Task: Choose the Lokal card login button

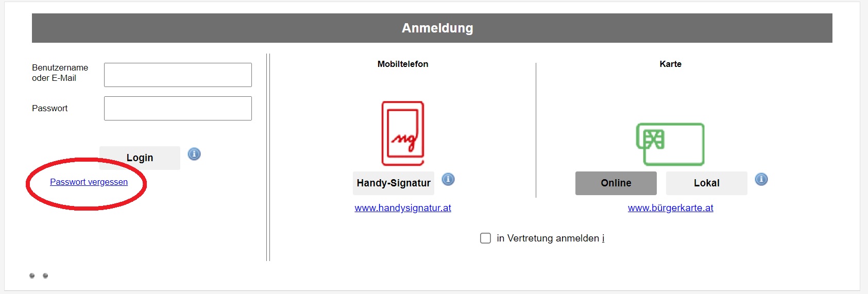Action: [706, 183]
